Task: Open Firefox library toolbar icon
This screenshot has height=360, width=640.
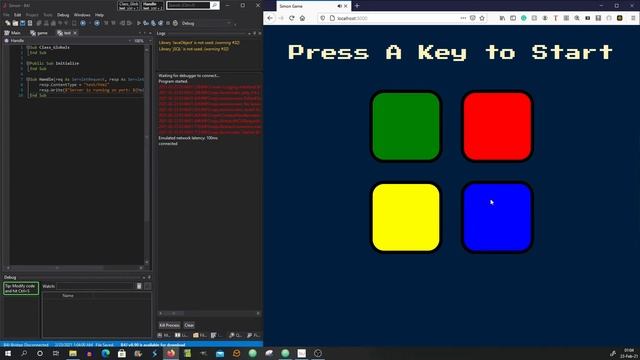Action: [x=502, y=18]
